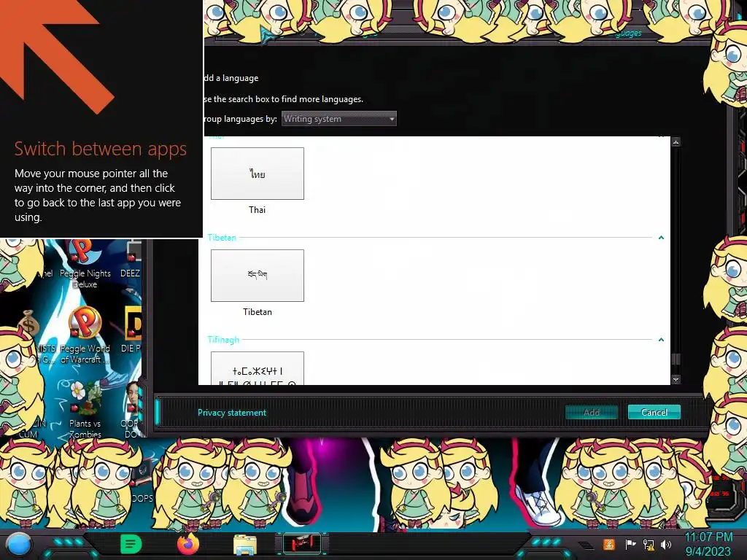747x560 pixels.
Task: Select the Tifinagh script language tile
Action: pos(258,368)
